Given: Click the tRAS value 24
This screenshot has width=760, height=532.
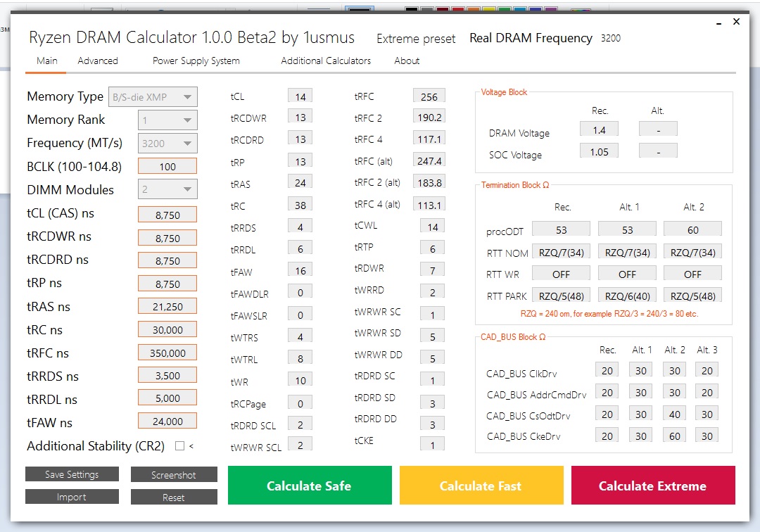Looking at the screenshot, I should pos(300,183).
